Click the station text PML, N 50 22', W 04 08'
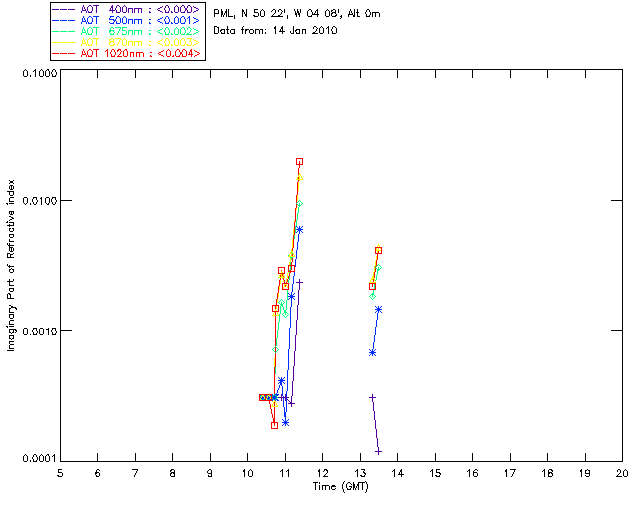 pyautogui.click(x=278, y=14)
